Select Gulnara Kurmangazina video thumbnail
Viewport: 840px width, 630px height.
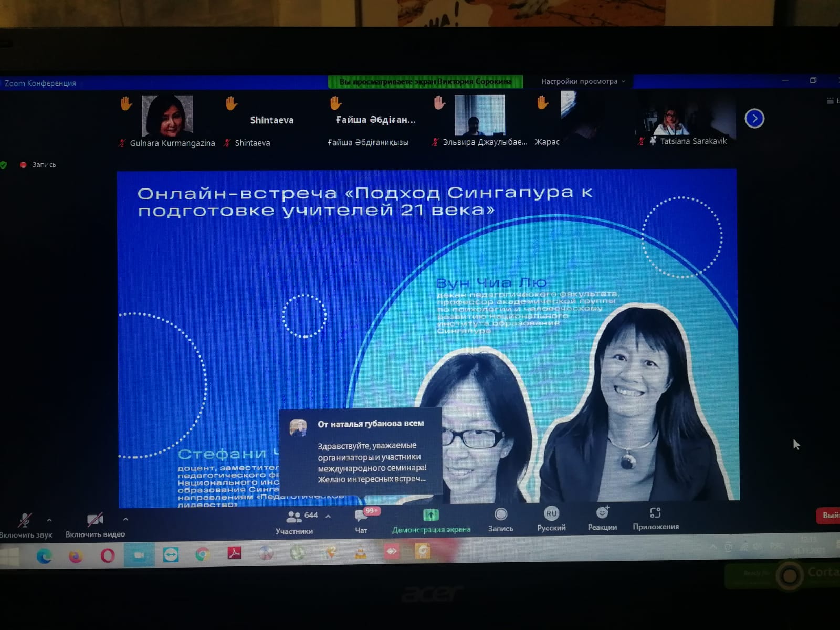tap(167, 117)
